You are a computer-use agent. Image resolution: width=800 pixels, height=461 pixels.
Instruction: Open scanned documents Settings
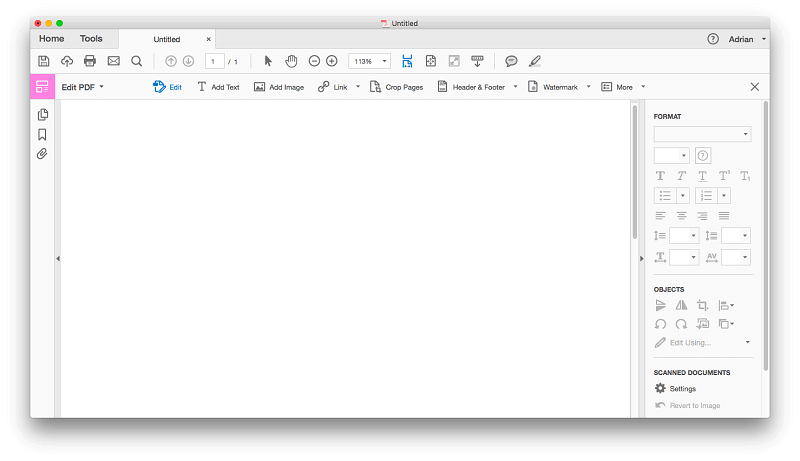(x=676, y=389)
